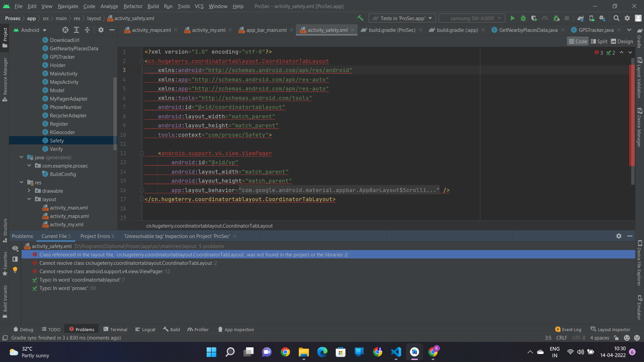Collapse the layout folder

pos(29,199)
